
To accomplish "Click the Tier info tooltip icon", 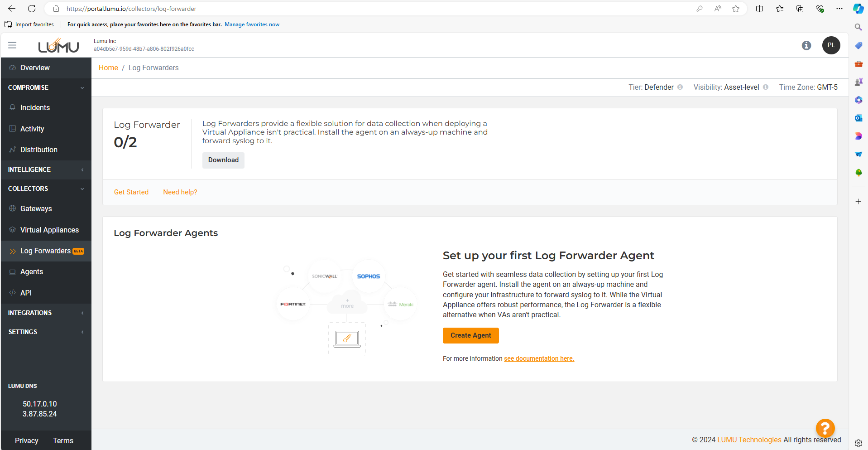I will tap(680, 87).
